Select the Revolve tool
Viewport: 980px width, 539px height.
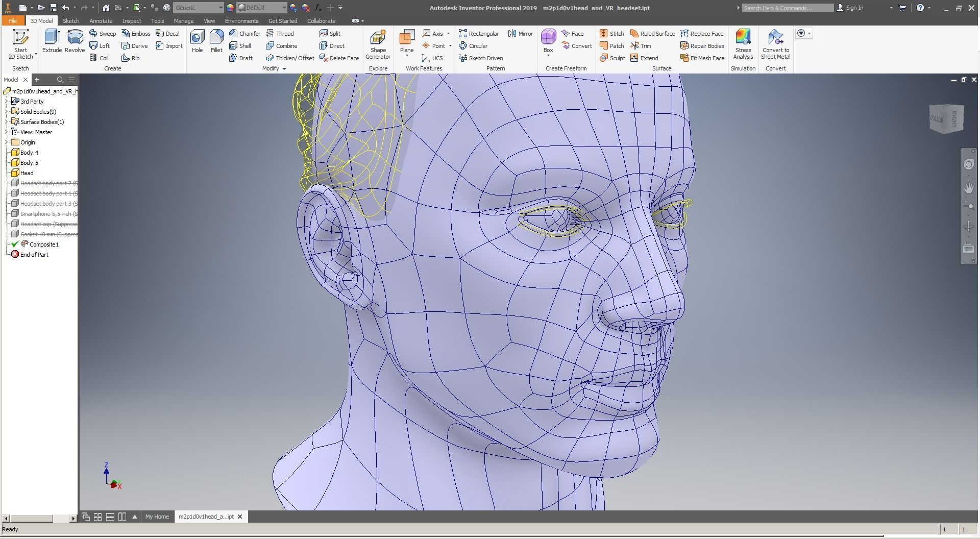click(75, 41)
